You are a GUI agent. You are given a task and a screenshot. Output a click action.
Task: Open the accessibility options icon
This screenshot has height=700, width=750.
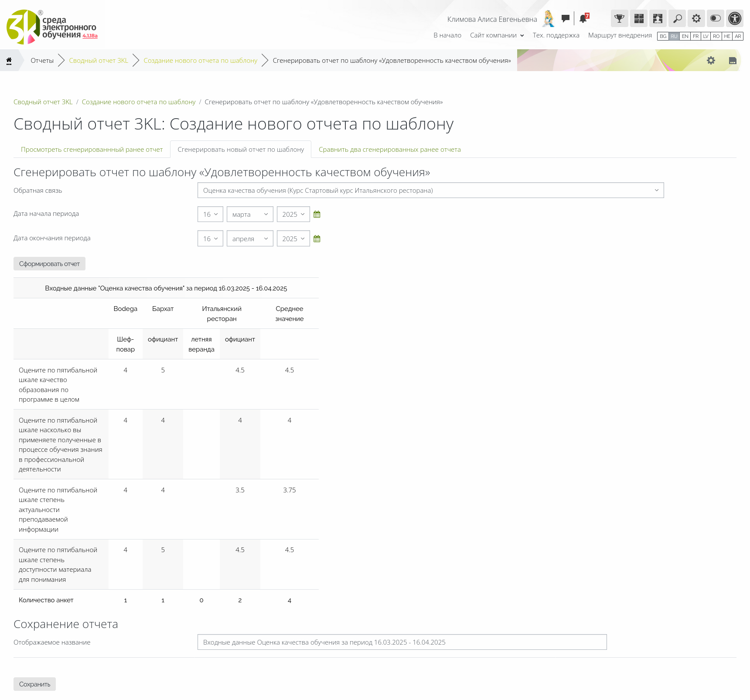[735, 19]
